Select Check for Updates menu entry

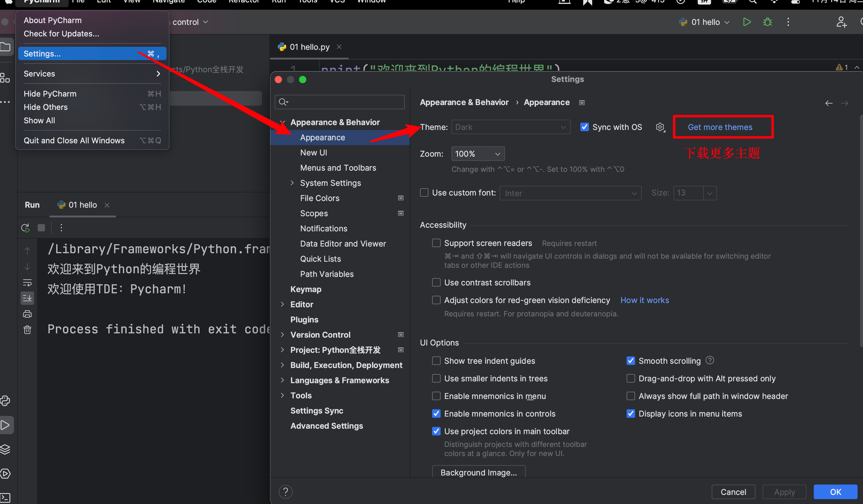click(x=61, y=34)
